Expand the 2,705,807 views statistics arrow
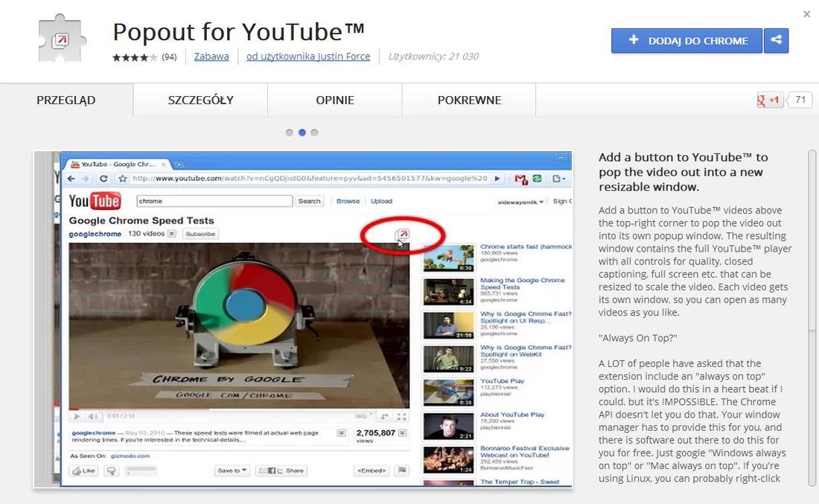Viewport: 819px width, 504px height. pos(402,433)
